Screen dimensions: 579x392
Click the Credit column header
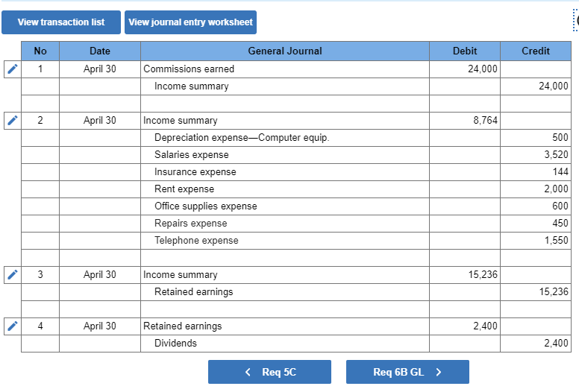click(536, 51)
